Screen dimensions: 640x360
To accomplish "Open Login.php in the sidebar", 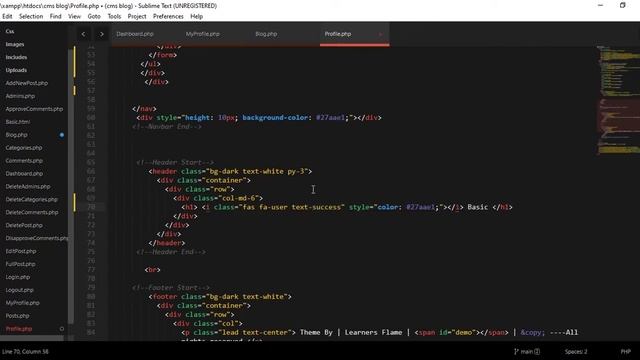I will pos(18,277).
